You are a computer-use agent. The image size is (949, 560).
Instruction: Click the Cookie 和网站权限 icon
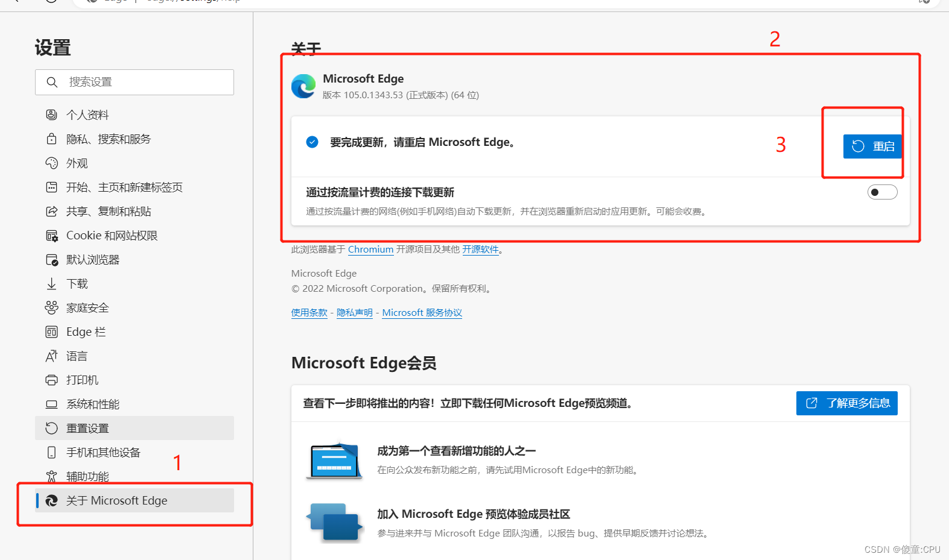click(52, 236)
